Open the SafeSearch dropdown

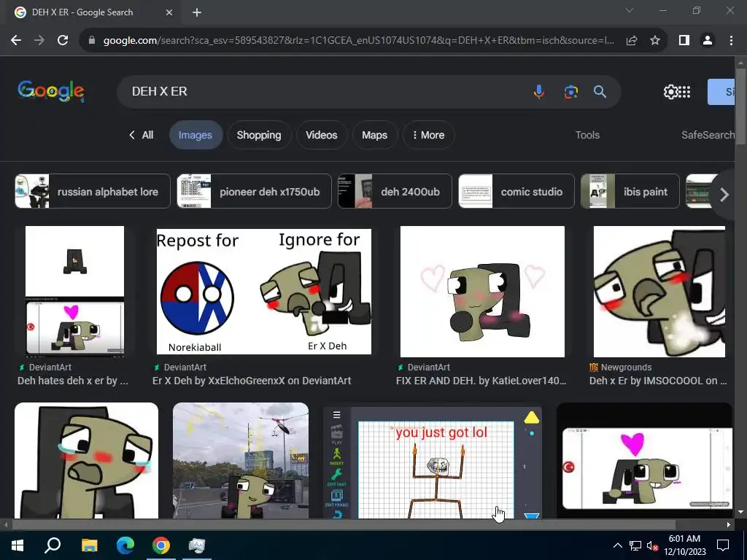tap(708, 135)
